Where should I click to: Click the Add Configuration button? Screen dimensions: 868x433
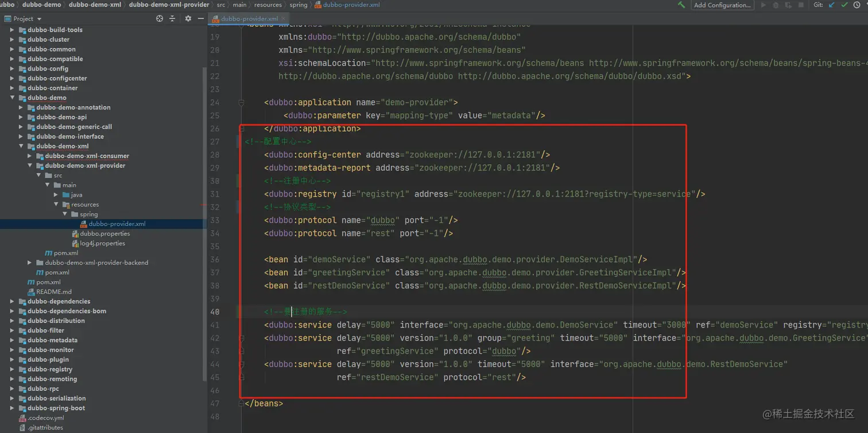722,5
